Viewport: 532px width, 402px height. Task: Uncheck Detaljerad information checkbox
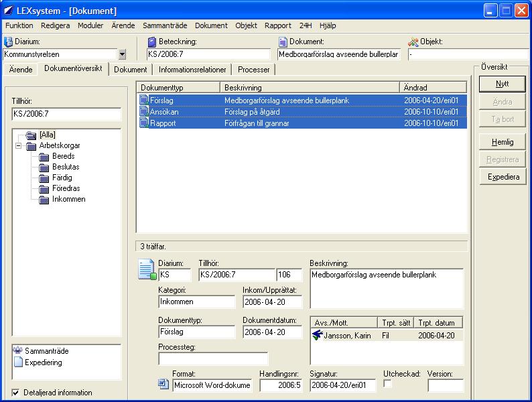[x=15, y=393]
